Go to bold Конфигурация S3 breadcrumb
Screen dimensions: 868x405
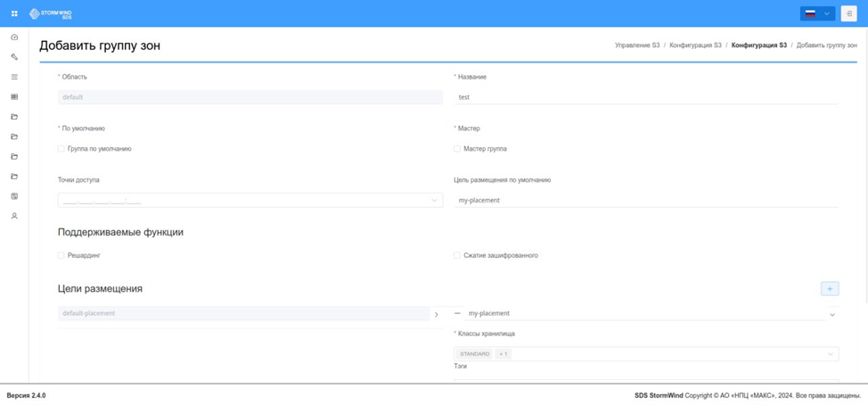point(759,45)
